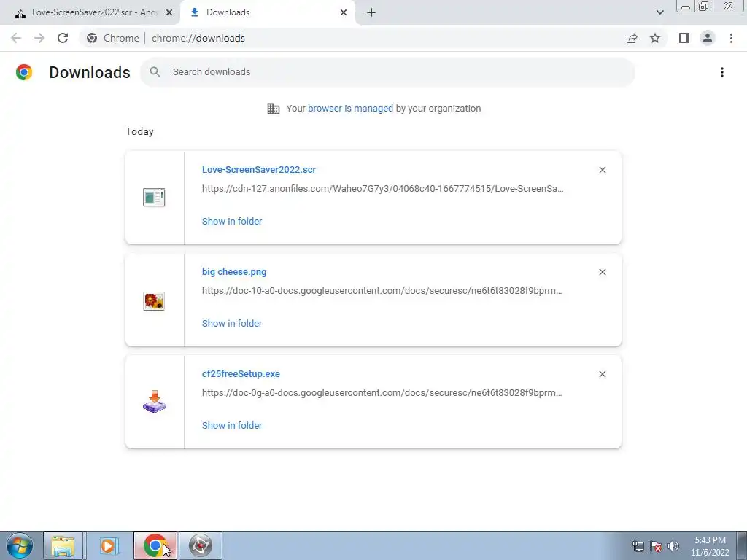Close the Downloads tab
The height and width of the screenshot is (560, 747).
pyautogui.click(x=344, y=12)
